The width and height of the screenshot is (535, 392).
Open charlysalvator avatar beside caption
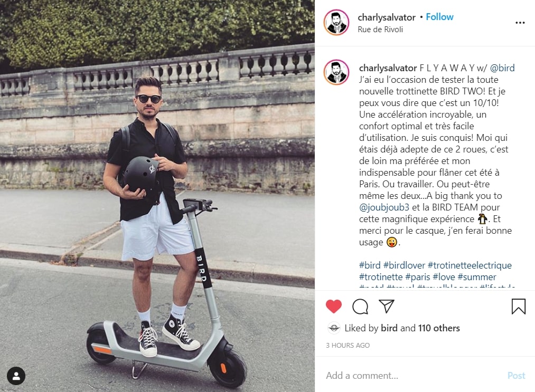pos(336,72)
